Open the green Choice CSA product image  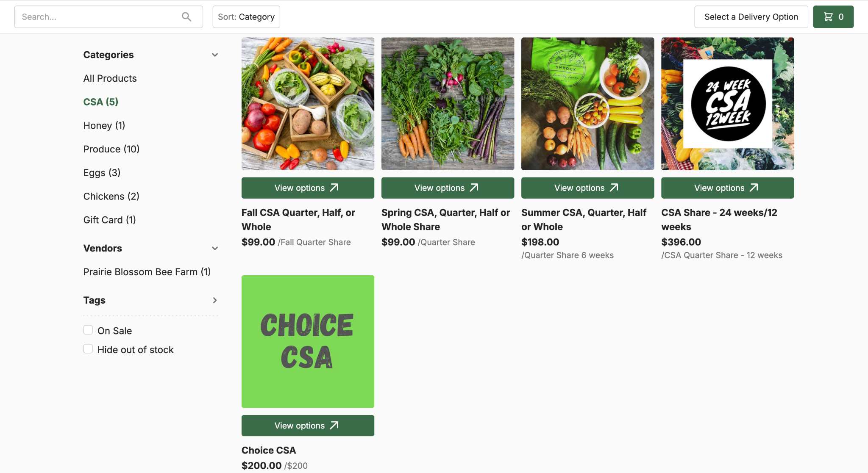click(x=308, y=341)
